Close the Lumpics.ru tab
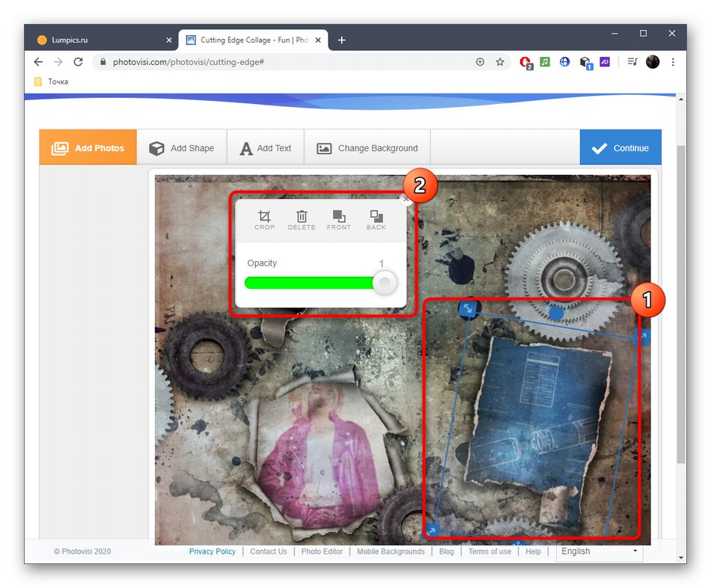This screenshot has width=711, height=588. tap(169, 40)
